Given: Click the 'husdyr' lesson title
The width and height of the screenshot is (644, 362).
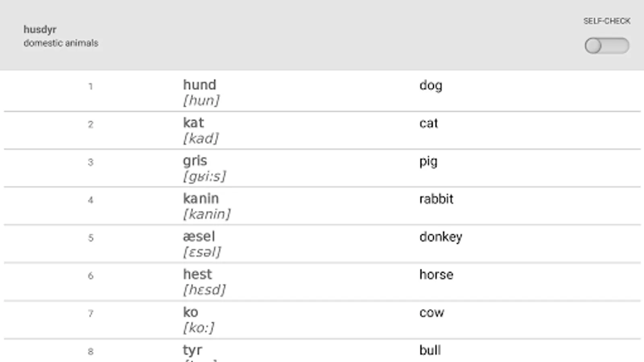Looking at the screenshot, I should click(40, 30).
